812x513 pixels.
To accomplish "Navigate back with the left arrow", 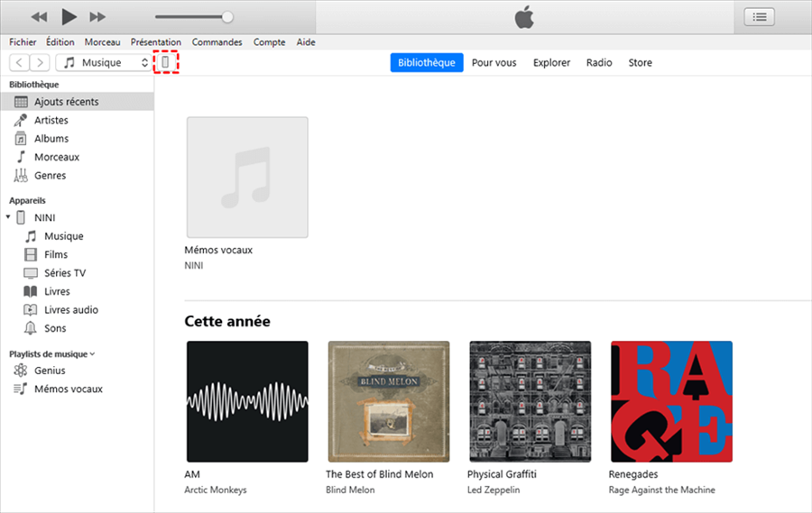I will (x=19, y=63).
